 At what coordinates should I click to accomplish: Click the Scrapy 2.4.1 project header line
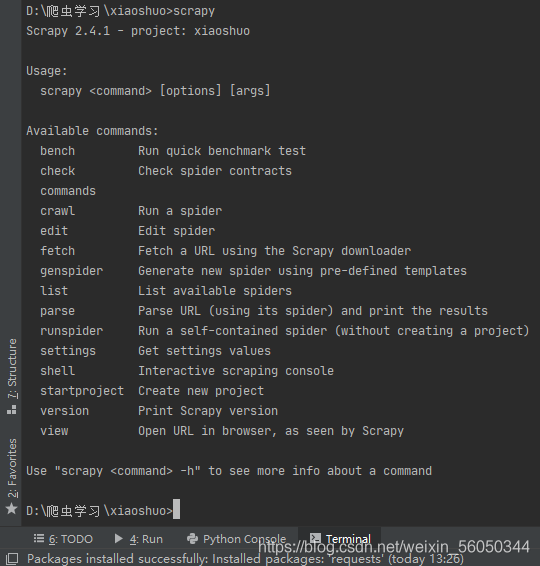(138, 31)
